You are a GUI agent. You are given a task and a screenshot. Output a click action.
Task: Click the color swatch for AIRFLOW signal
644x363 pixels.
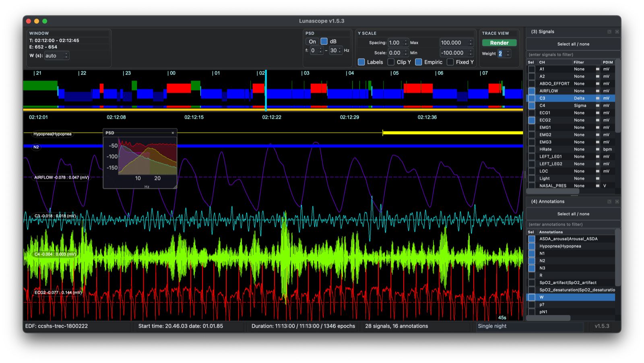(598, 91)
